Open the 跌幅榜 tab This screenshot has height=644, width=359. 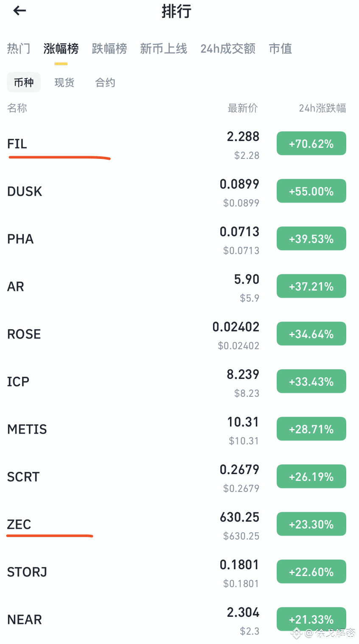[x=109, y=49]
